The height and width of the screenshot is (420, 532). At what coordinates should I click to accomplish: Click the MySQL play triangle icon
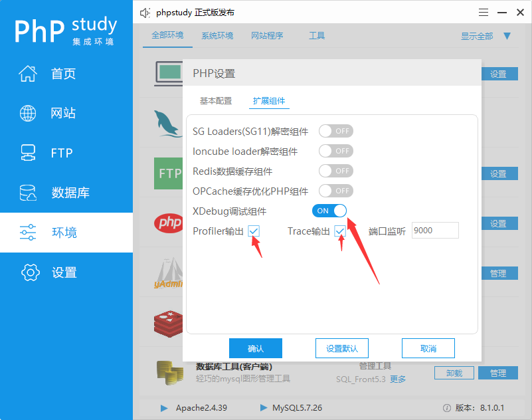tap(264, 407)
